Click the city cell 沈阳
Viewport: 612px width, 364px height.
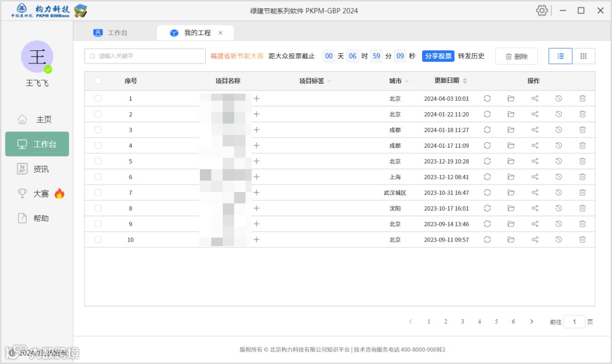[x=395, y=208]
